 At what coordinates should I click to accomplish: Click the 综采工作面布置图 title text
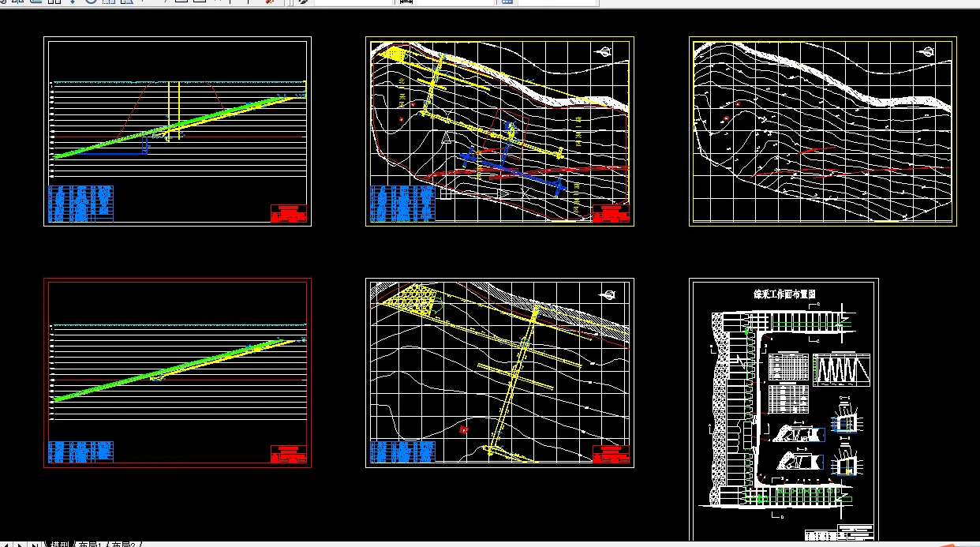point(784,294)
